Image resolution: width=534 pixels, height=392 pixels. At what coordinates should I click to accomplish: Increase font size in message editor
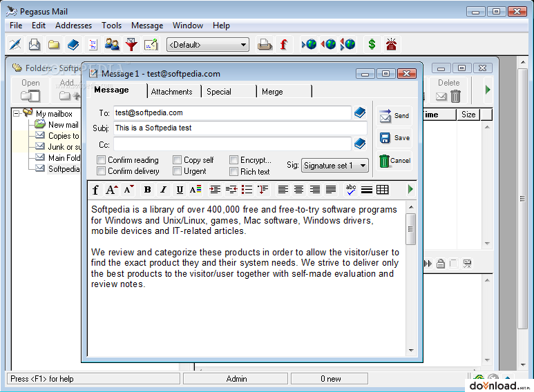112,190
